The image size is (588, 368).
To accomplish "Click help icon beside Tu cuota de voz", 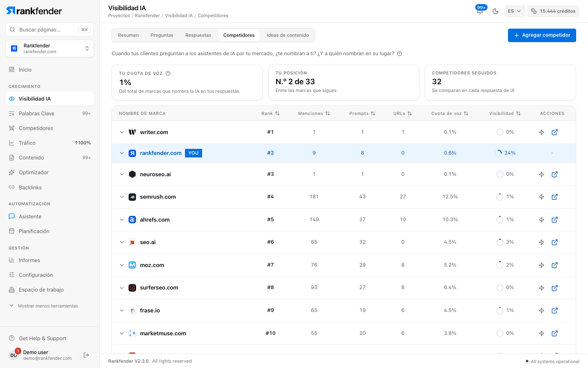I will point(168,74).
